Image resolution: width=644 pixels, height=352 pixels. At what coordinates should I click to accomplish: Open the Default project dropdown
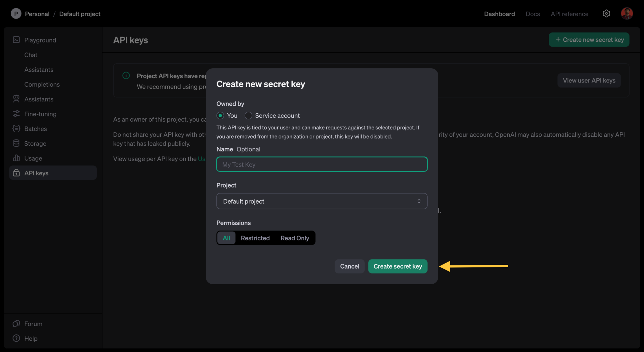(322, 201)
